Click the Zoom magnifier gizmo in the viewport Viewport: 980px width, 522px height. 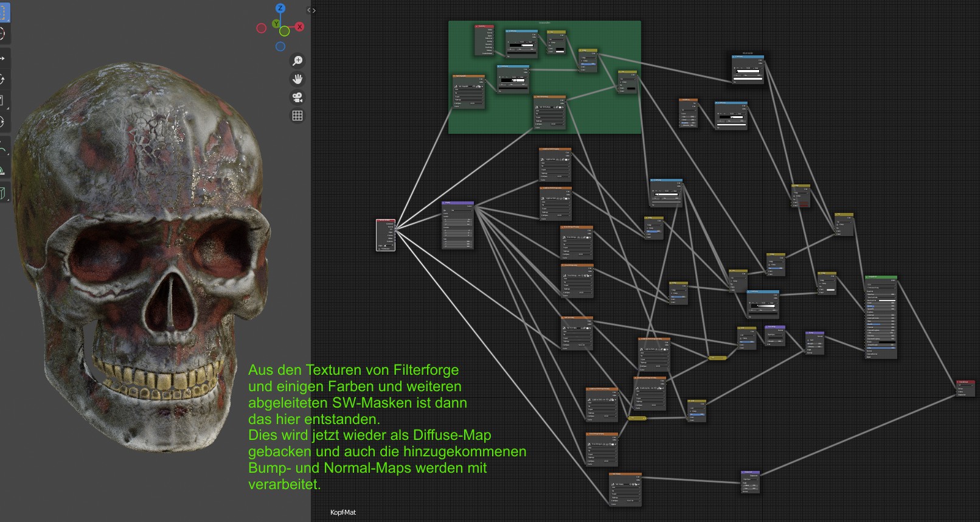coord(297,61)
